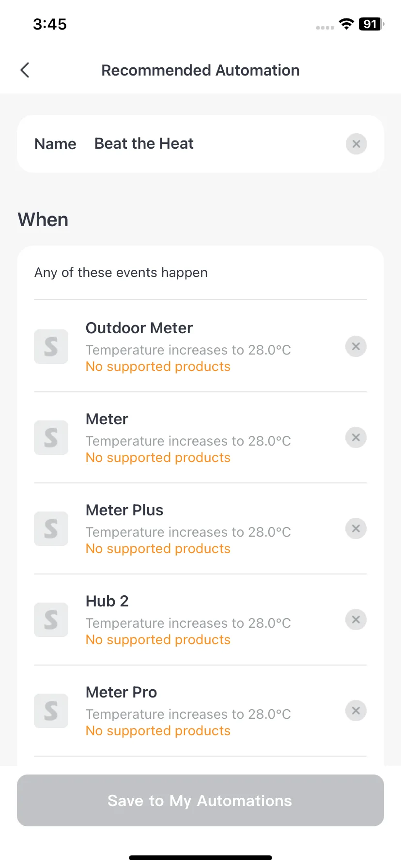Remove the Outdoor Meter trigger
401x868 pixels.
[355, 346]
